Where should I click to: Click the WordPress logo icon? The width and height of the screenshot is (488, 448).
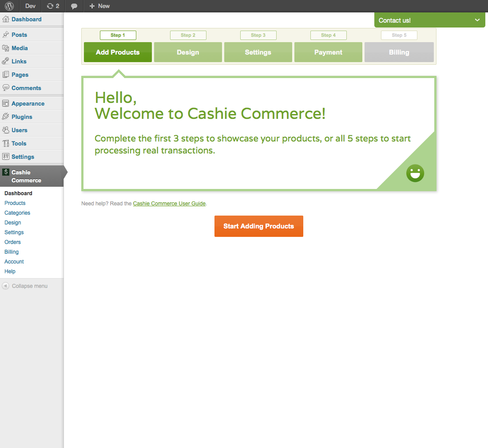(x=9, y=6)
